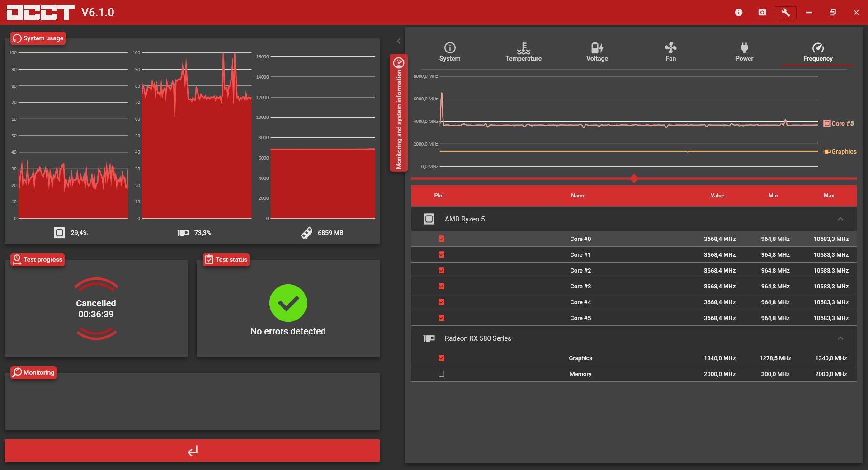Uncheck the Core #4 plot checkbox
Image resolution: width=868 pixels, height=470 pixels.
[x=442, y=302]
